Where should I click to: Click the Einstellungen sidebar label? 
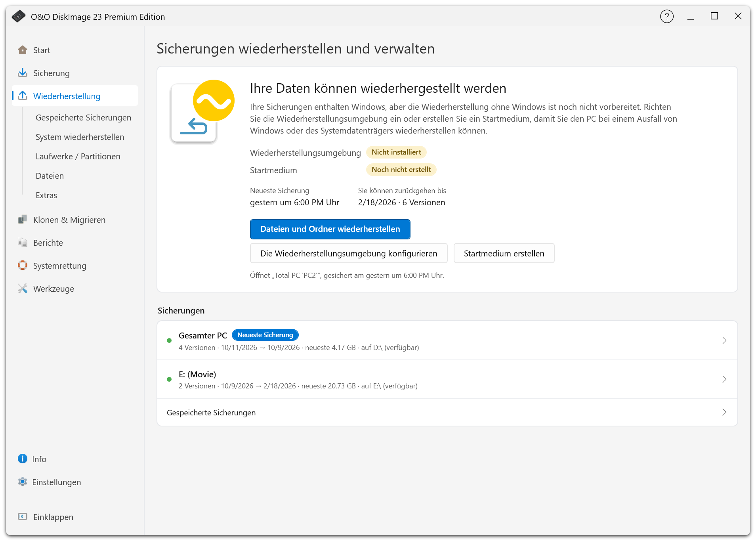pos(57,482)
